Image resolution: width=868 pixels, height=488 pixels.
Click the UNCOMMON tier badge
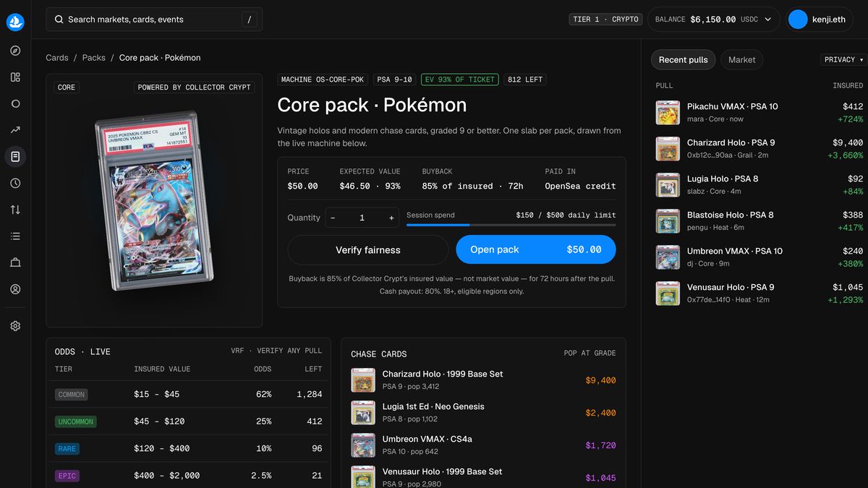coord(76,421)
